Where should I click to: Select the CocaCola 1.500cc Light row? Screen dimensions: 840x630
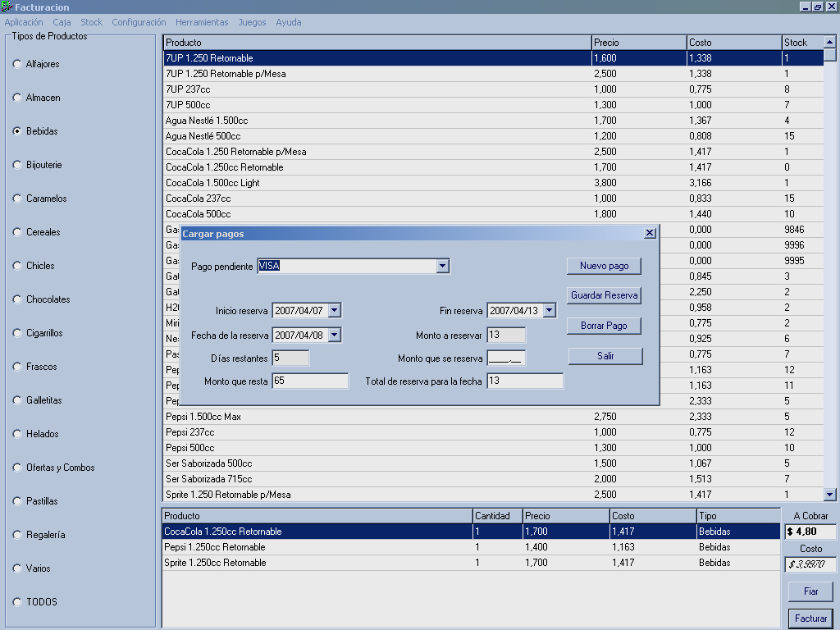tap(493, 183)
